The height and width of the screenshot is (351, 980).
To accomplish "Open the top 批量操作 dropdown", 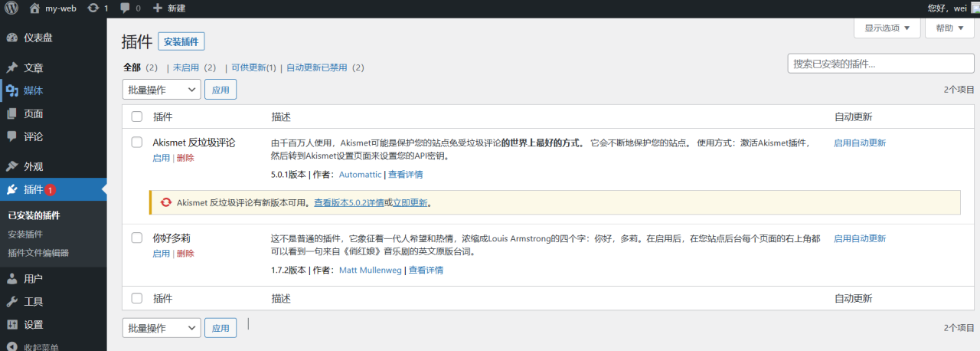I will click(162, 90).
